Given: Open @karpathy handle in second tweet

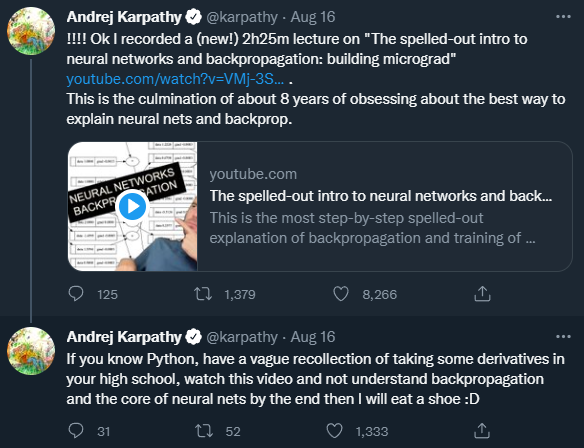Looking at the screenshot, I should click(x=242, y=337).
